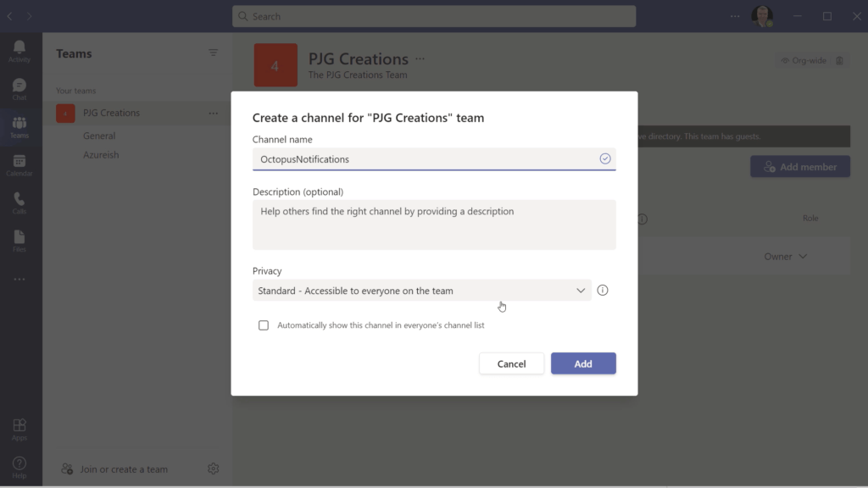Go forward using the forward arrow
Image resolution: width=868 pixels, height=488 pixels.
pyautogui.click(x=30, y=17)
